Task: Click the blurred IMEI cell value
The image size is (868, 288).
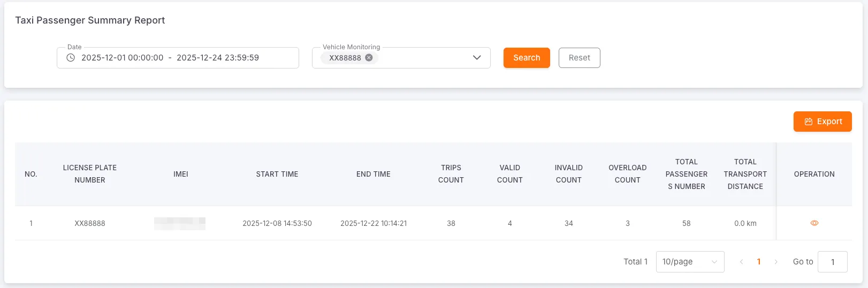Action: click(x=180, y=223)
